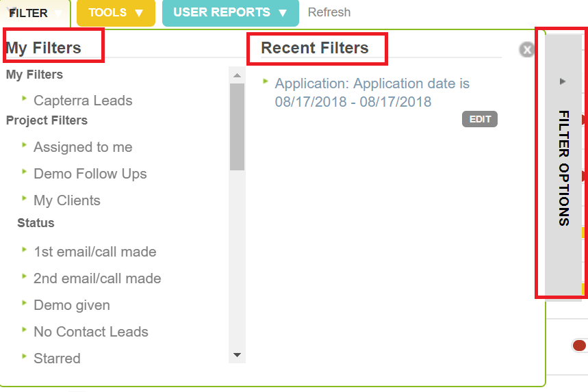The image size is (588, 392).
Task: Open the Filter dropdown menu
Action: [36, 13]
